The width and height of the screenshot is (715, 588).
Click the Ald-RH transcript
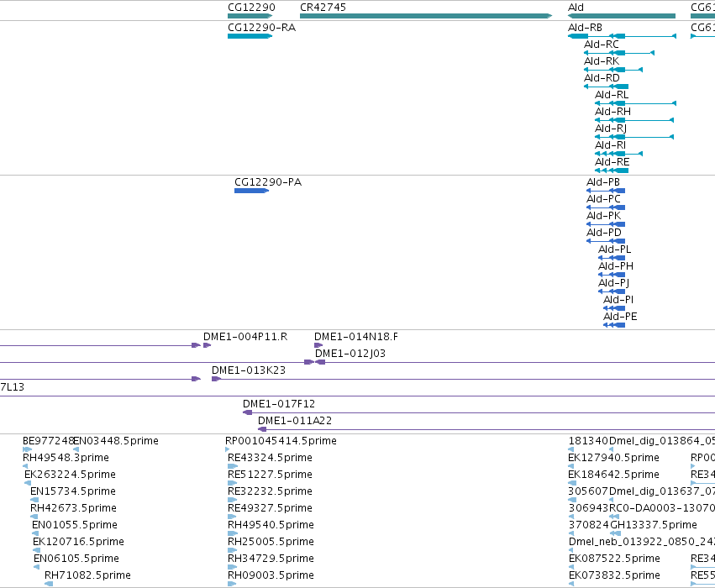(634, 120)
